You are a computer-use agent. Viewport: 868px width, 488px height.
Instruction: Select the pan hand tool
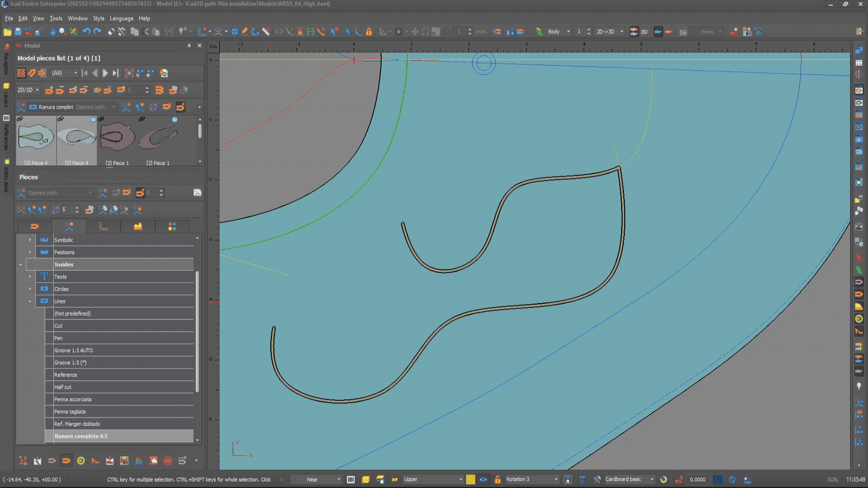[x=52, y=32]
